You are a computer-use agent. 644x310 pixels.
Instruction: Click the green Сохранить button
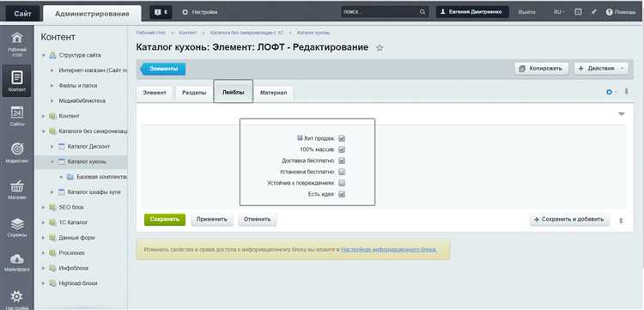(x=165, y=219)
